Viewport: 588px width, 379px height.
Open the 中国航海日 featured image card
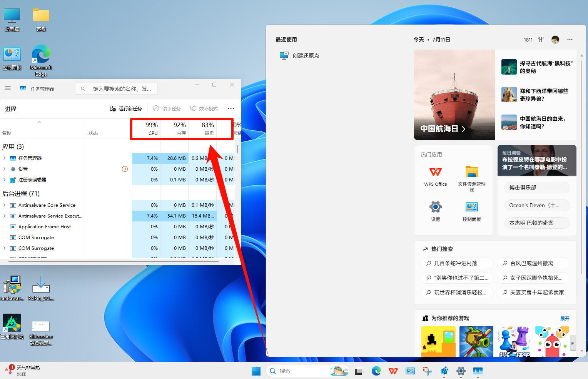454,95
